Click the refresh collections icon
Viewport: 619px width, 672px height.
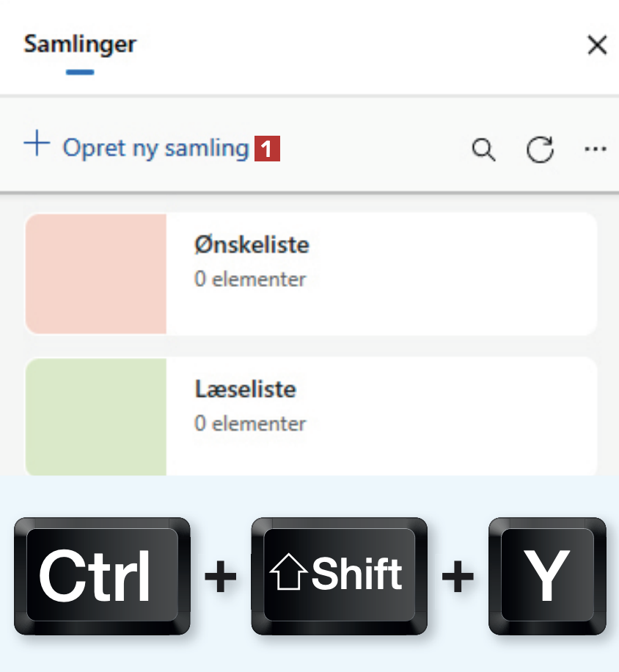click(540, 150)
